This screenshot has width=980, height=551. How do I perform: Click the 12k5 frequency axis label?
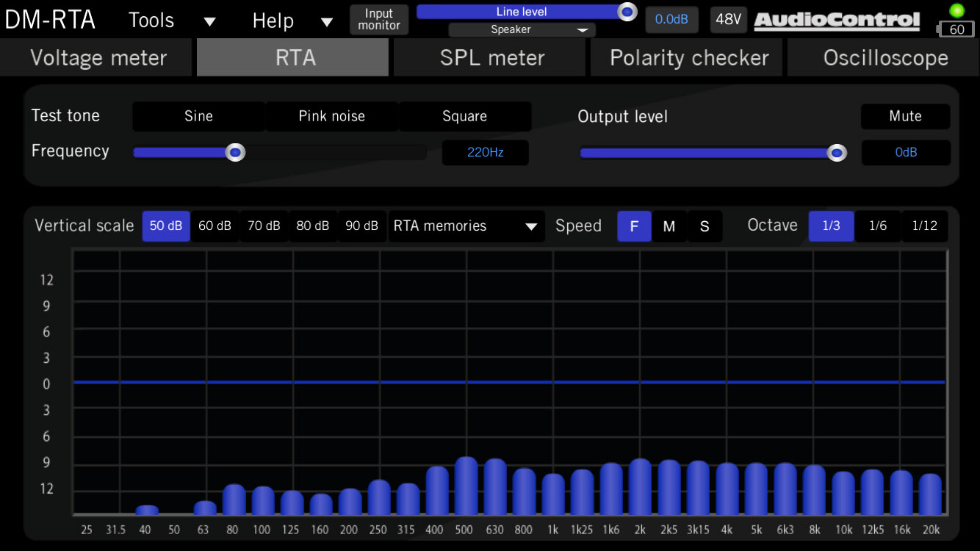click(872, 530)
